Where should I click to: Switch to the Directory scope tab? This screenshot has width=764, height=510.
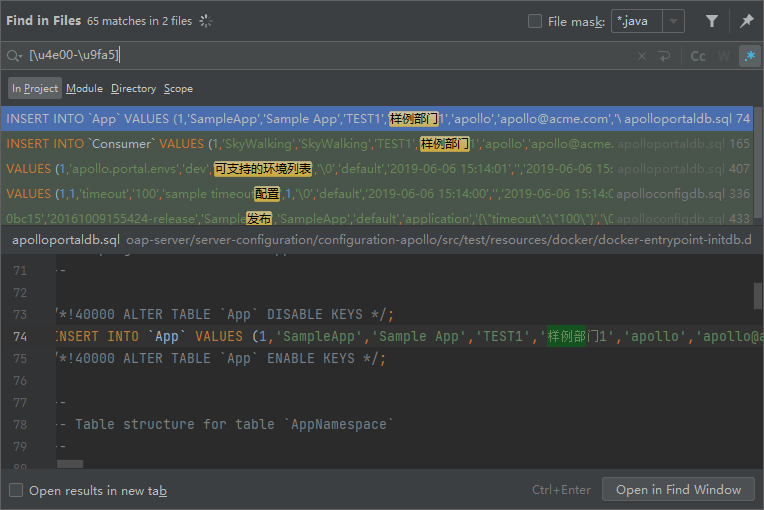click(134, 88)
